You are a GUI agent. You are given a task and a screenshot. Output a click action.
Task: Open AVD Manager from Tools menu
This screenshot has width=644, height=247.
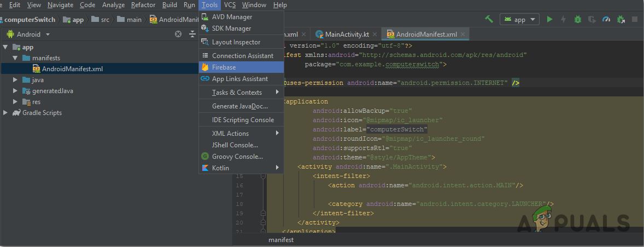[232, 17]
